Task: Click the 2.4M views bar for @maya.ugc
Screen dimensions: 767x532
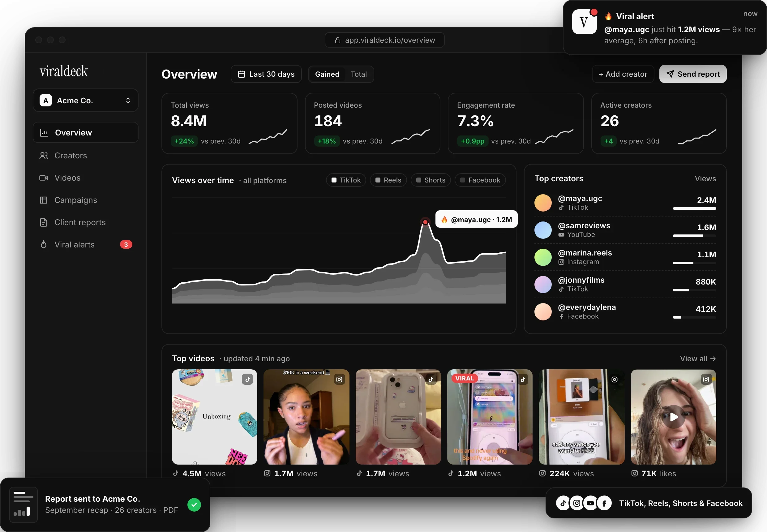Action: 694,209
